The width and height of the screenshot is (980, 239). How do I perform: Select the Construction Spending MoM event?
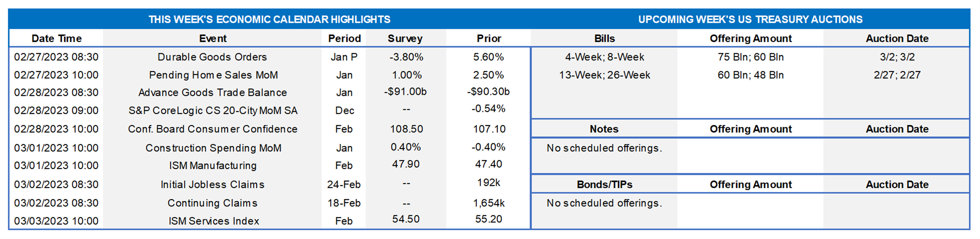[x=213, y=148]
